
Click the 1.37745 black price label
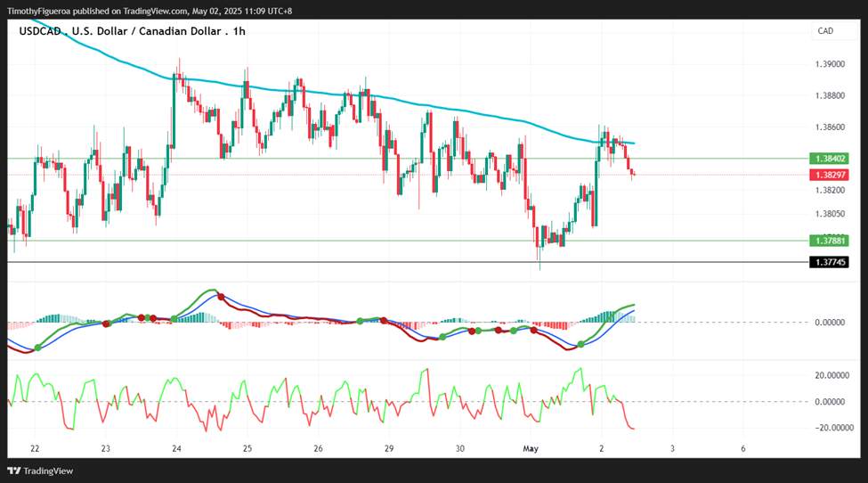pos(829,262)
